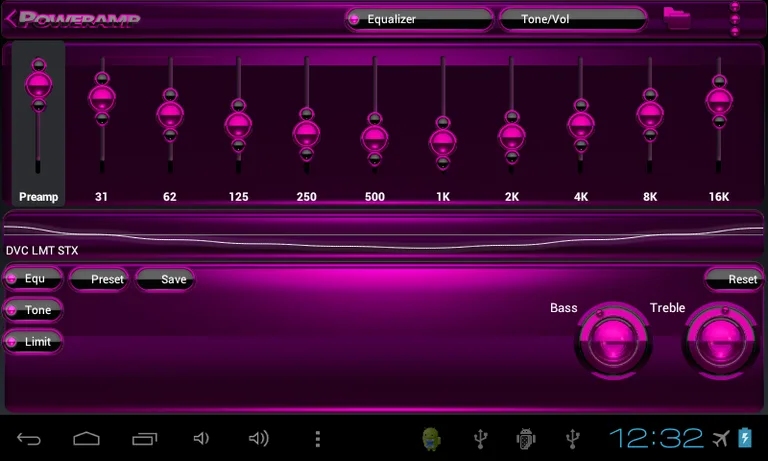Toggle the Limit enable switch
Image resolution: width=768 pixels, height=461 pixels.
coord(33,341)
